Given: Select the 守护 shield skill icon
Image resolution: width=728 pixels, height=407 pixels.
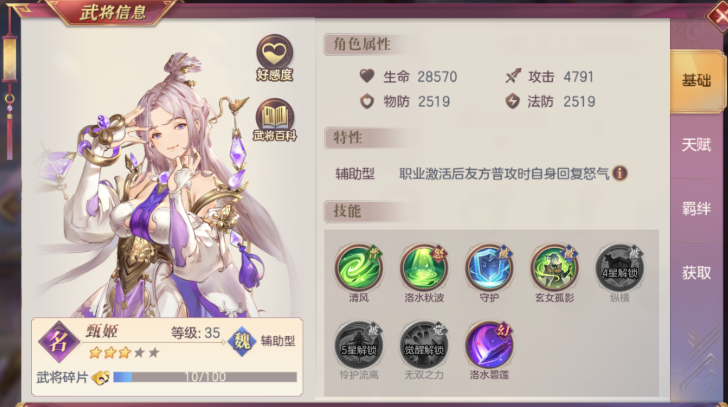Looking at the screenshot, I should (x=489, y=268).
